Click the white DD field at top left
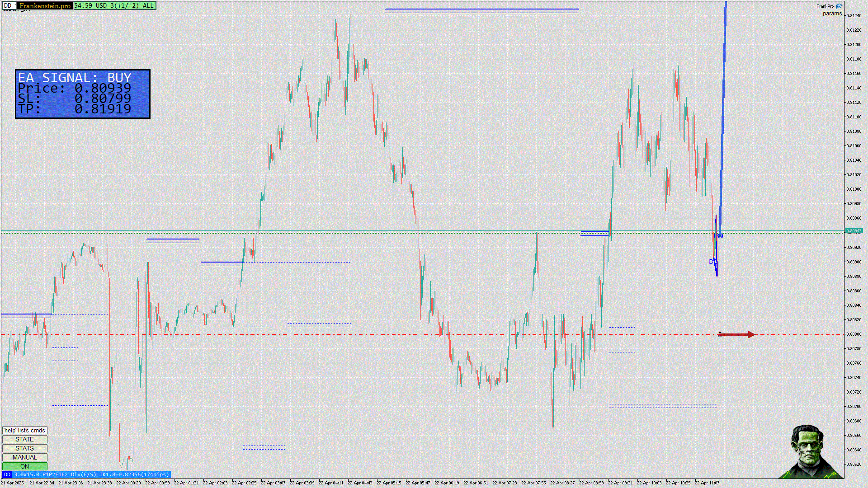Image resolution: width=868 pixels, height=488 pixels. pos(8,6)
